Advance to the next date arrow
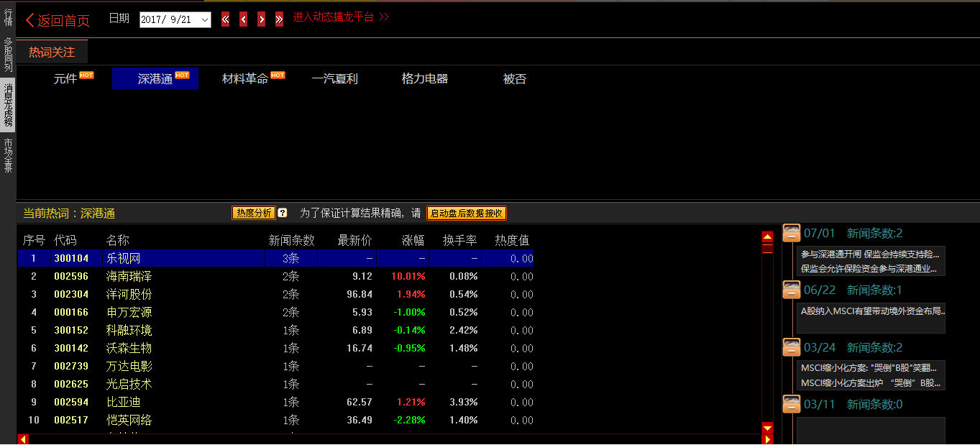 [261, 19]
